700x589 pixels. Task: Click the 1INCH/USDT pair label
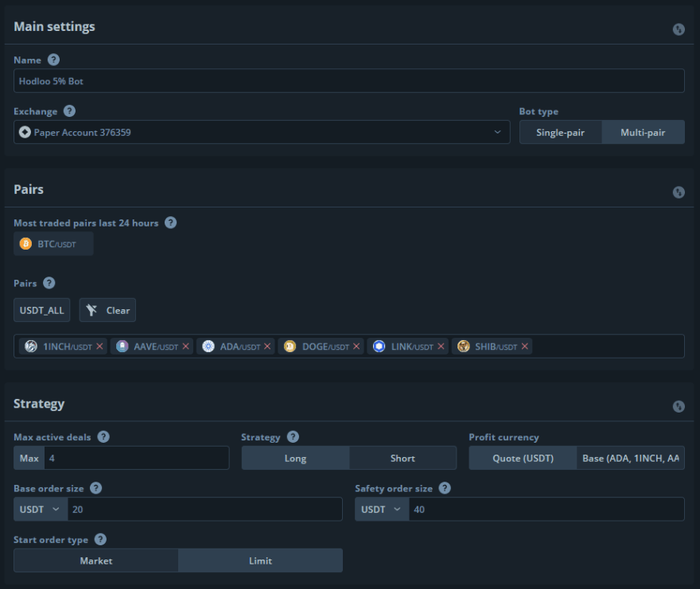[68, 347]
